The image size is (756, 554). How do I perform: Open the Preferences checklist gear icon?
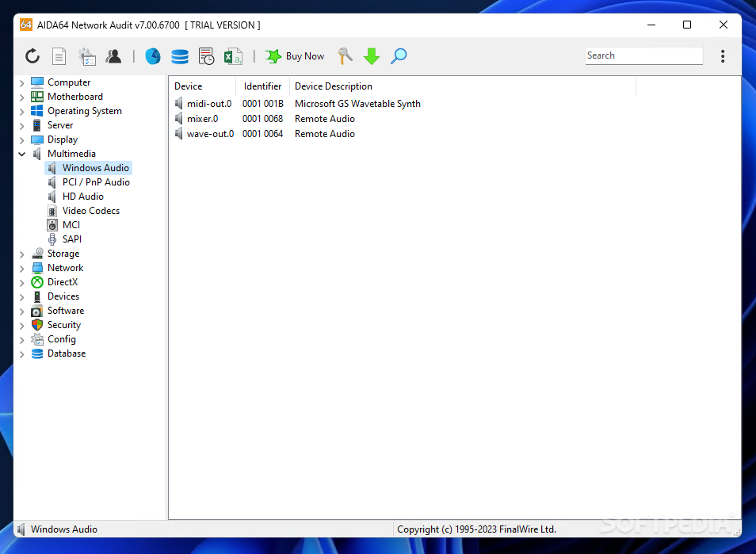(x=87, y=56)
